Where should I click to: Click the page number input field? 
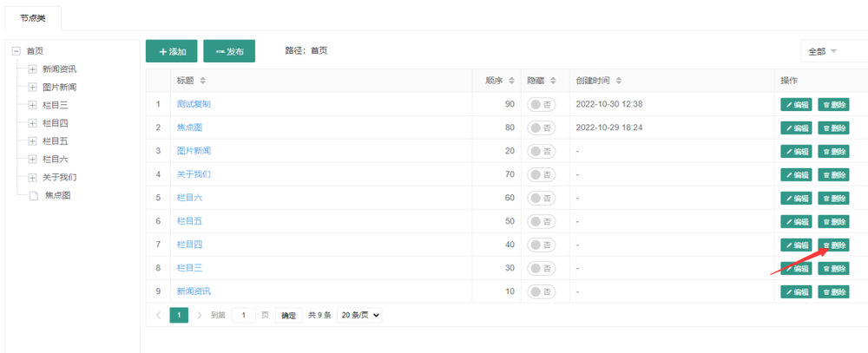pos(243,316)
